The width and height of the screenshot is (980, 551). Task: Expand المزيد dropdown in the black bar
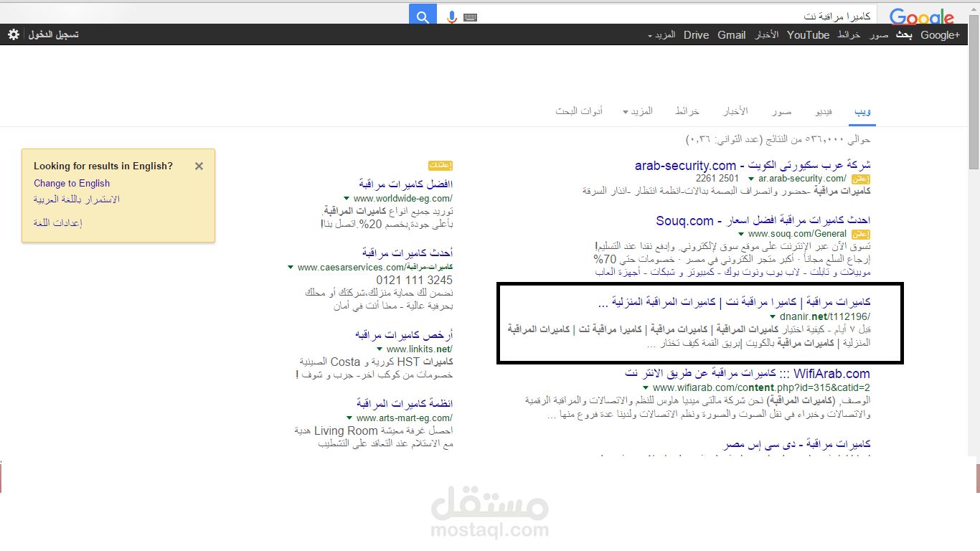coord(661,35)
